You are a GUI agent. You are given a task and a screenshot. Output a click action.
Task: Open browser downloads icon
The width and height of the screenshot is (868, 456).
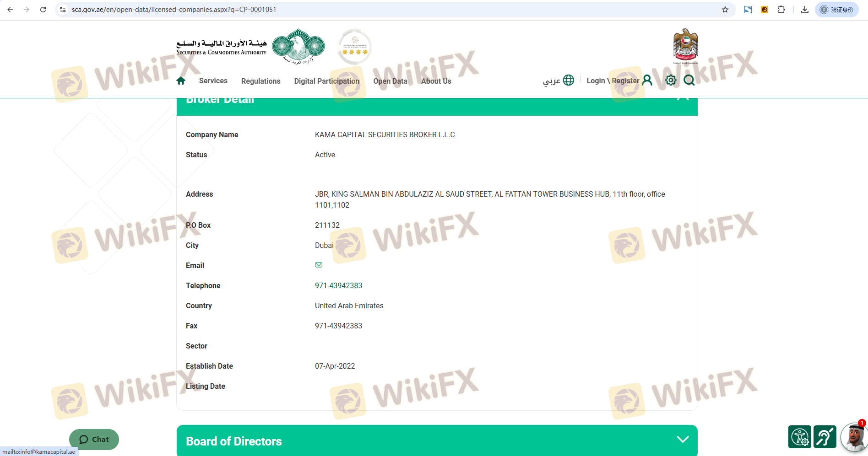coord(804,10)
